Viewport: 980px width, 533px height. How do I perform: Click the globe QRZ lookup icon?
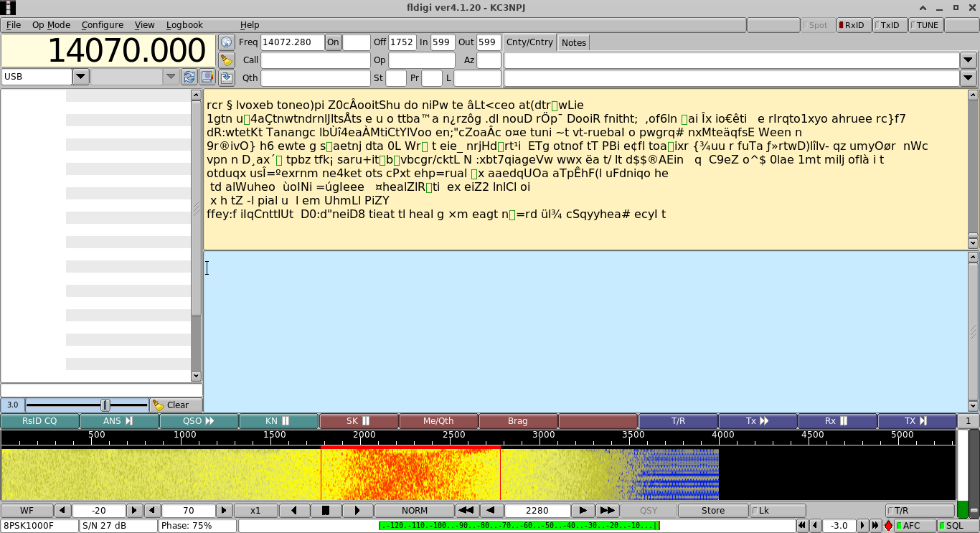click(227, 42)
